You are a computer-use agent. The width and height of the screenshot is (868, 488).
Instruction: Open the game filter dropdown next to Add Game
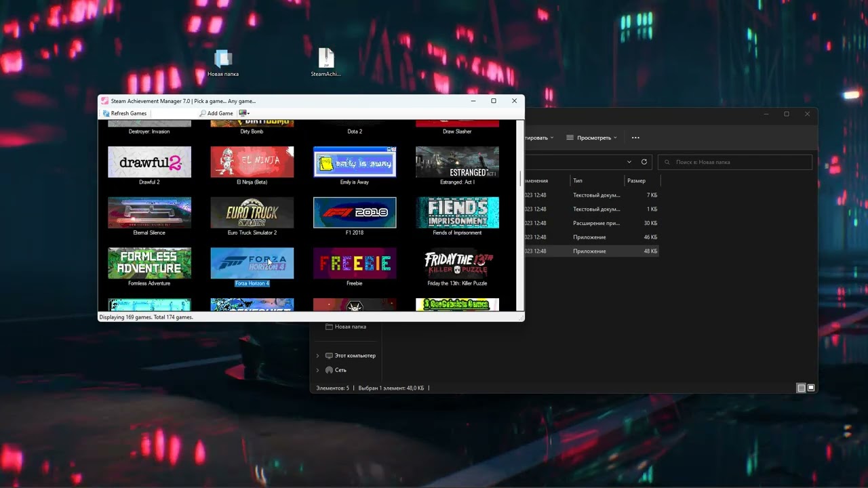[244, 113]
